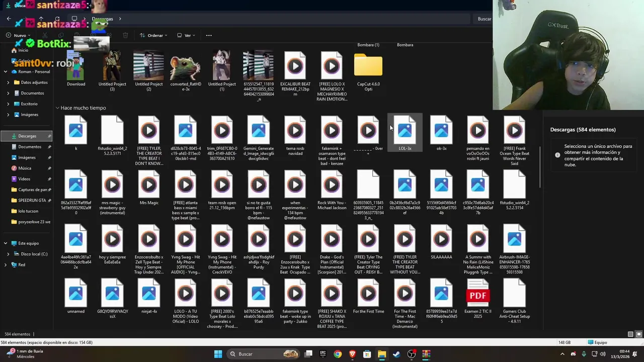Open the three-dots more options menu
Image resolution: width=644 pixels, height=362 pixels.
[x=209, y=35]
